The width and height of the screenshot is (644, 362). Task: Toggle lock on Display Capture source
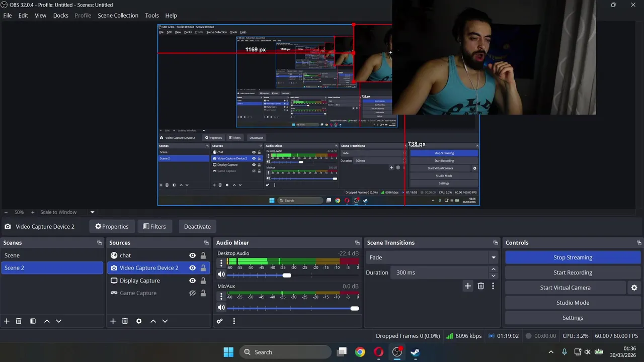tap(203, 281)
